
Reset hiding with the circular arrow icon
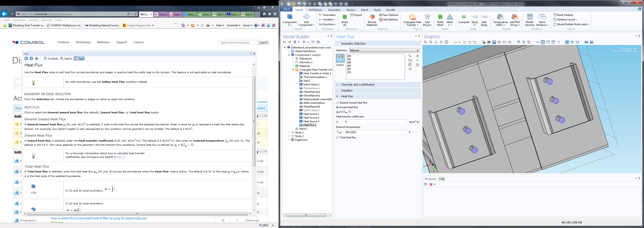point(558,42)
